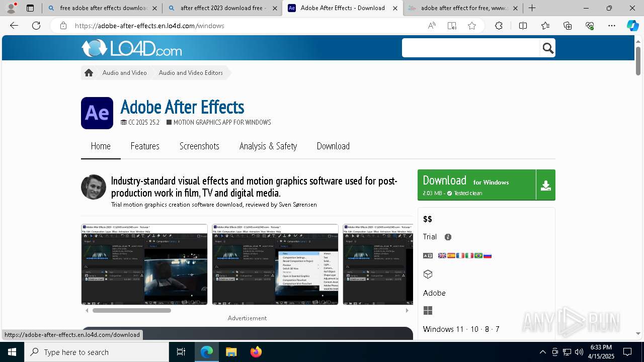Open Audio and Video Editors breadcrumb link
The height and width of the screenshot is (362, 644).
[191, 73]
